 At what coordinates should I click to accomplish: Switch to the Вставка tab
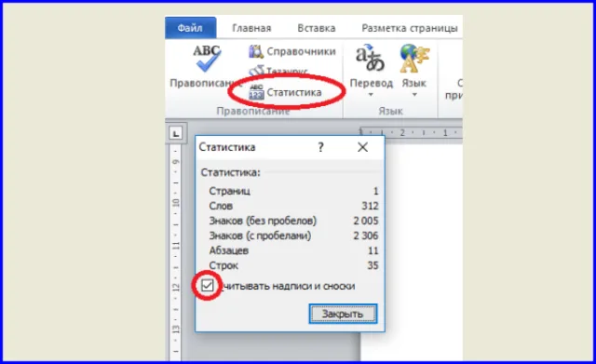[317, 28]
